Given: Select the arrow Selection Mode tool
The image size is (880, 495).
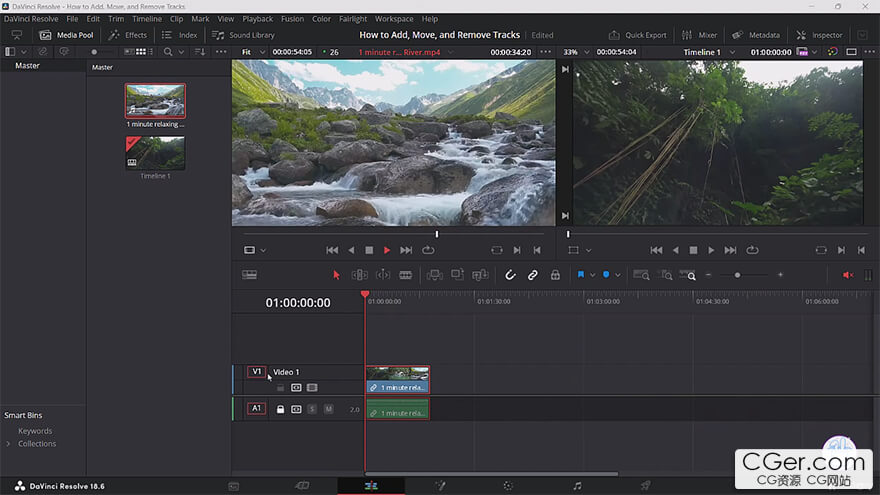Looking at the screenshot, I should click(336, 275).
